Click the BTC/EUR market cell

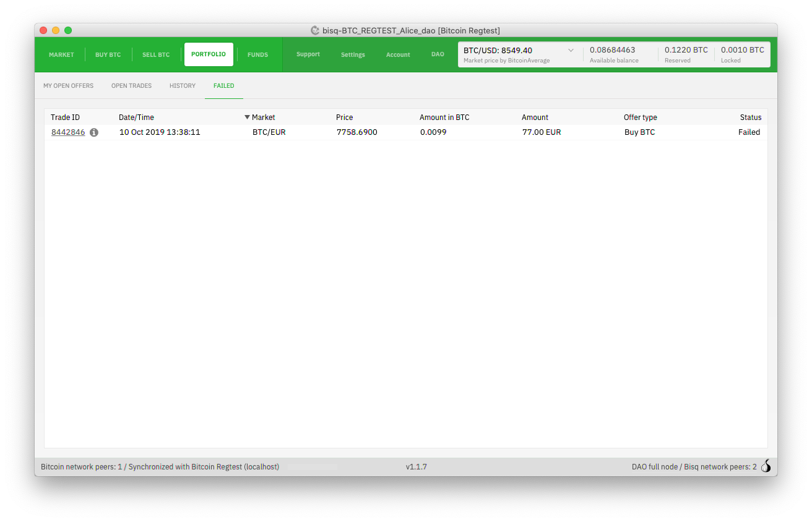[269, 132]
